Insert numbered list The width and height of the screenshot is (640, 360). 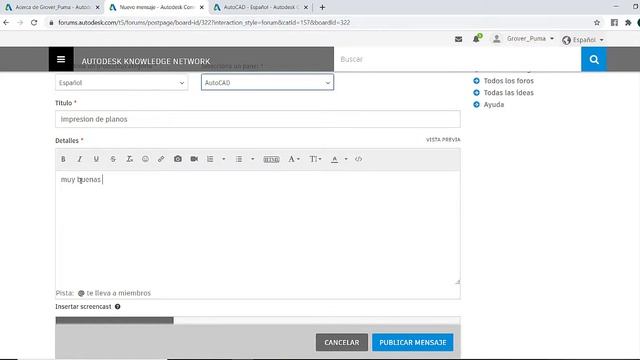point(210,159)
